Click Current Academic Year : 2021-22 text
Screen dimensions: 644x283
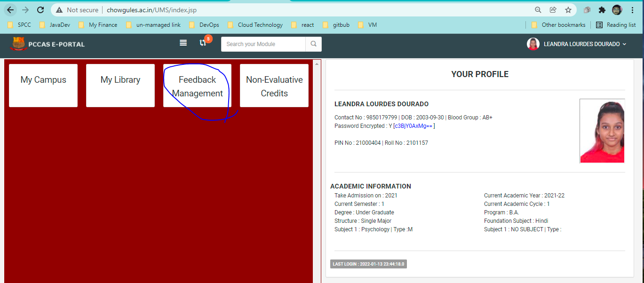(x=524, y=196)
